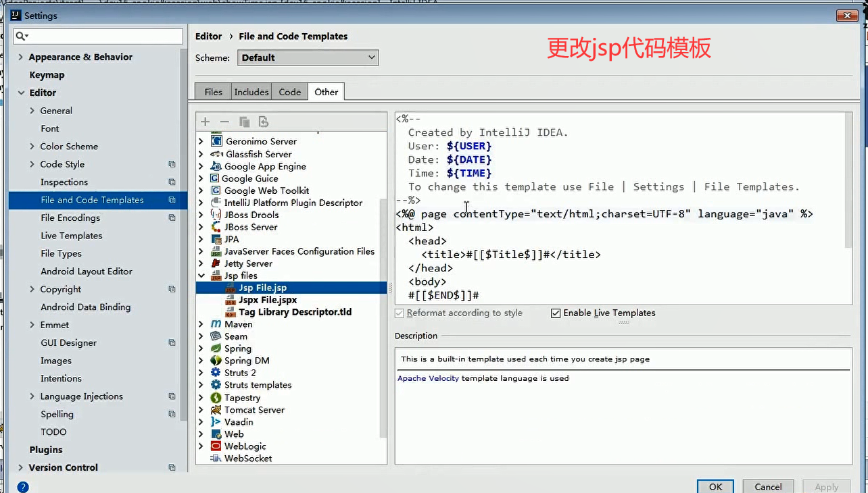Click the JBoss Drools icon
Screen dimensions: 868x493
pos(216,215)
